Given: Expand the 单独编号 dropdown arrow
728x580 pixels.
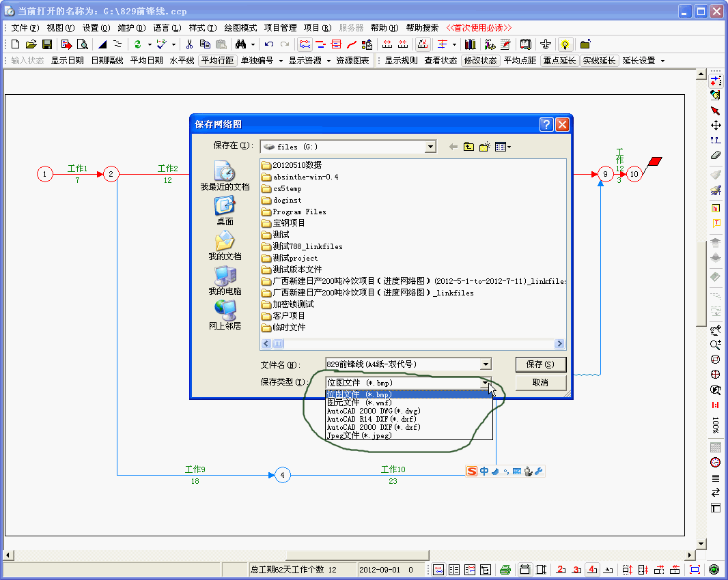Looking at the screenshot, I should 281,61.
